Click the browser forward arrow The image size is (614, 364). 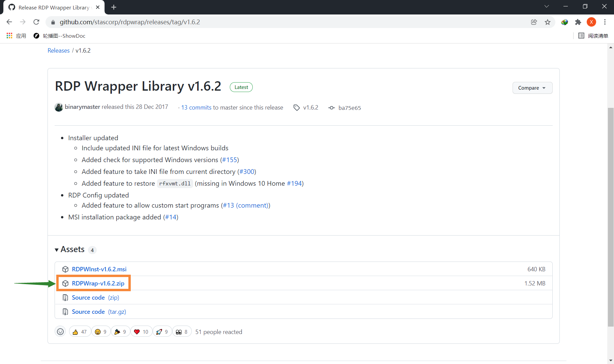[x=23, y=22]
